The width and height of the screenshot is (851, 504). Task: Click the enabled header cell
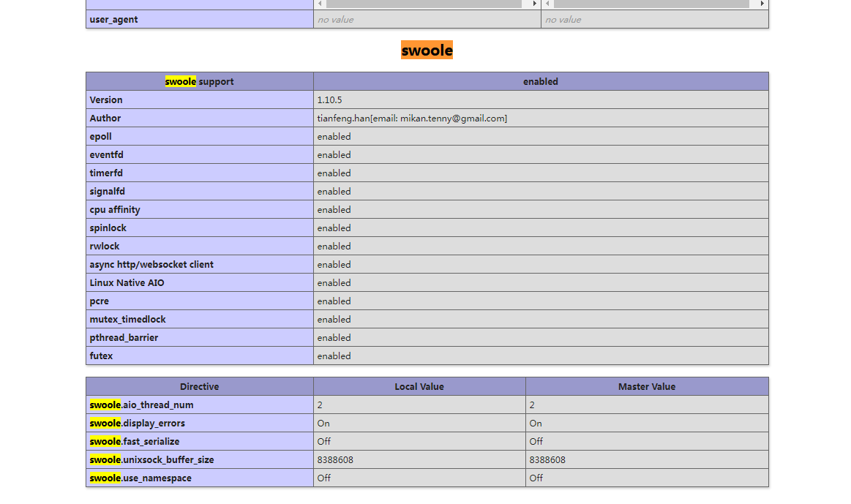[x=540, y=81]
